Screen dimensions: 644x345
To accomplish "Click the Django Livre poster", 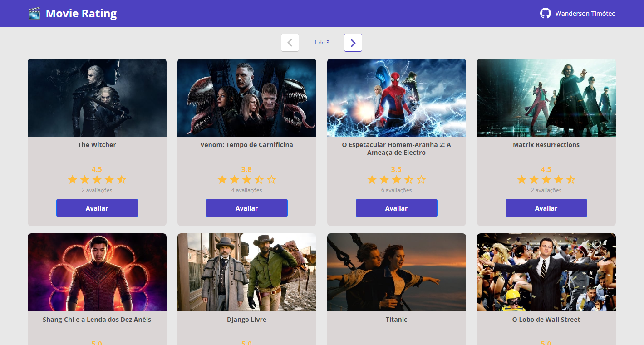I will 247,272.
